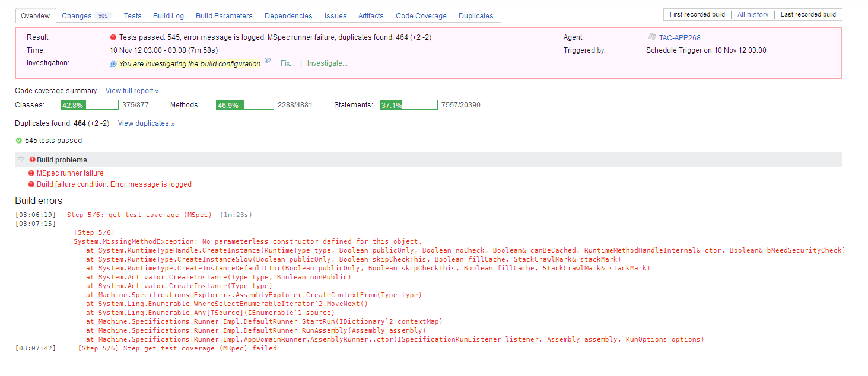Click the [03:07:42] timestamp
The width and height of the screenshot is (868, 376).
tap(36, 348)
